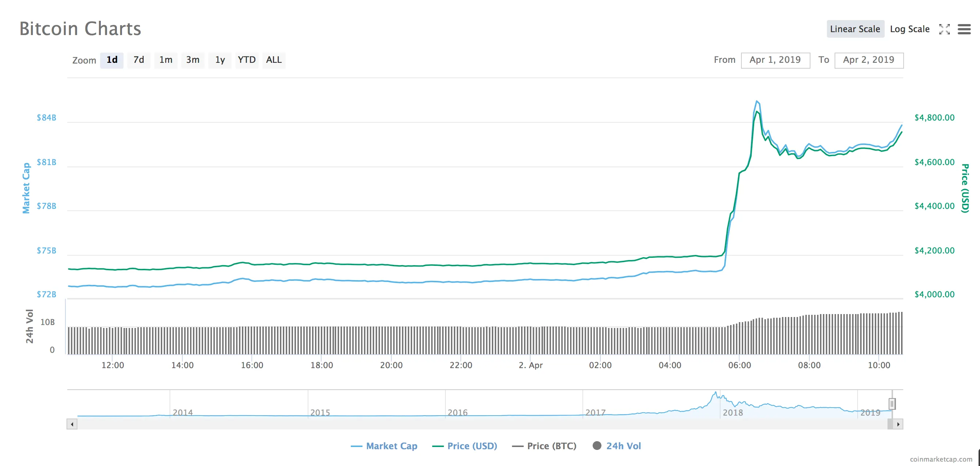The height and width of the screenshot is (466, 980).
Task: Click the navigator right scroll arrow
Action: coord(898,424)
